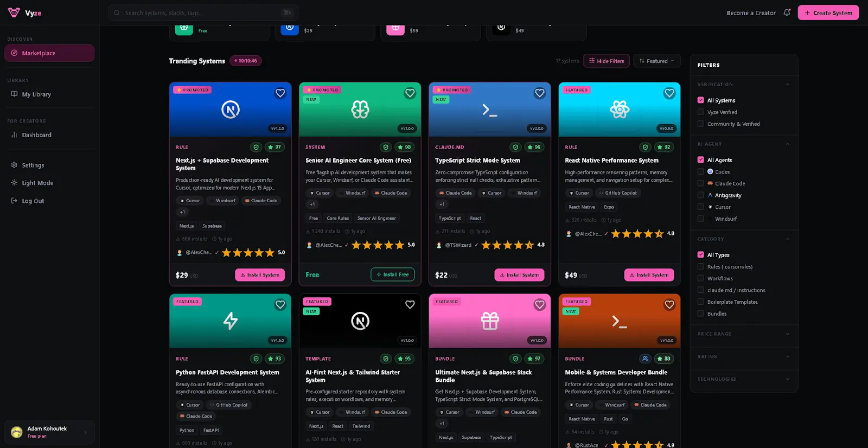Open Marketplace in the sidebar
The image size is (868, 448).
click(x=49, y=53)
